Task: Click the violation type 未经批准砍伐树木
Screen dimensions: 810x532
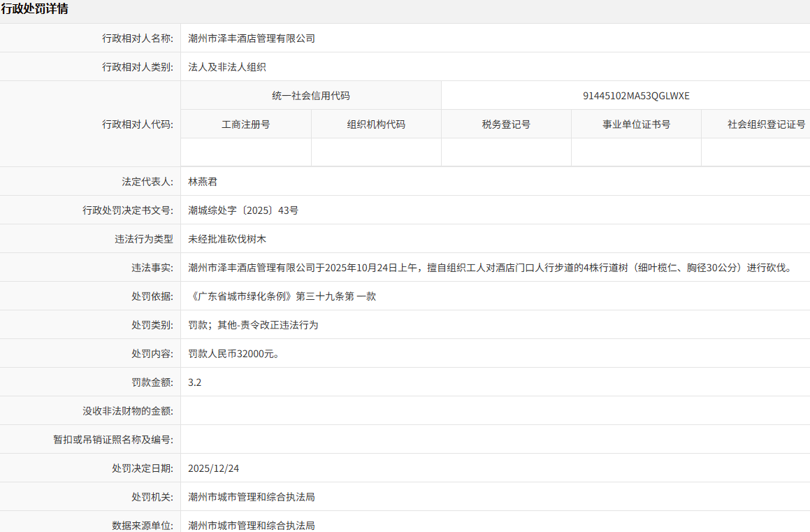Action: (226, 238)
